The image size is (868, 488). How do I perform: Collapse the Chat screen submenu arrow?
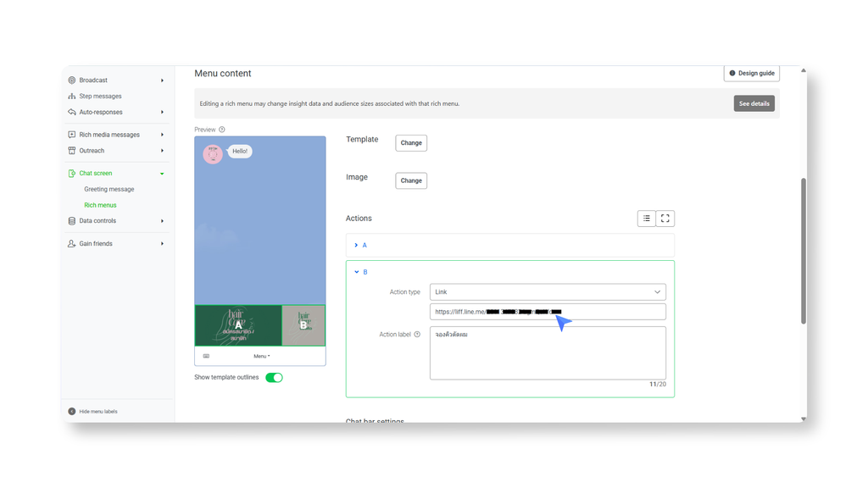162,174
